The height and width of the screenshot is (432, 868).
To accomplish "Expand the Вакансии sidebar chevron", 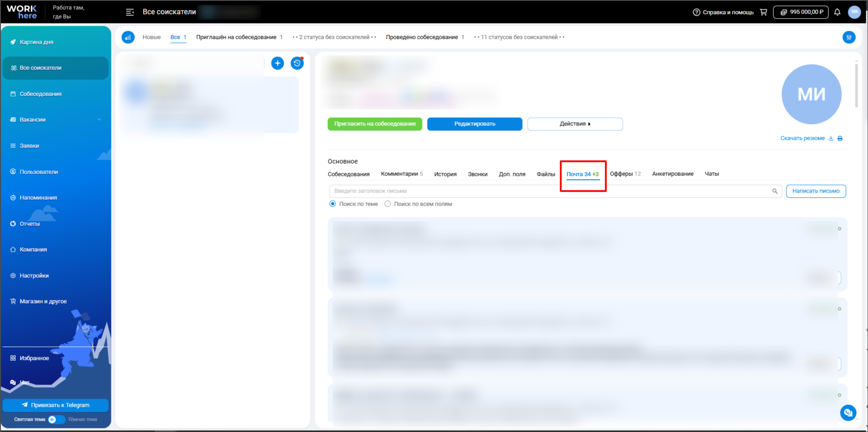I will 99,119.
